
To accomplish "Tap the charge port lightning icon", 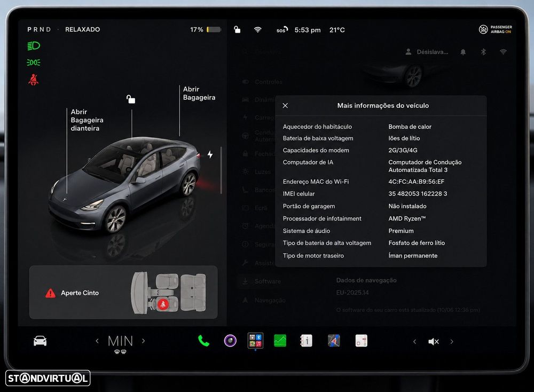I will pos(210,154).
